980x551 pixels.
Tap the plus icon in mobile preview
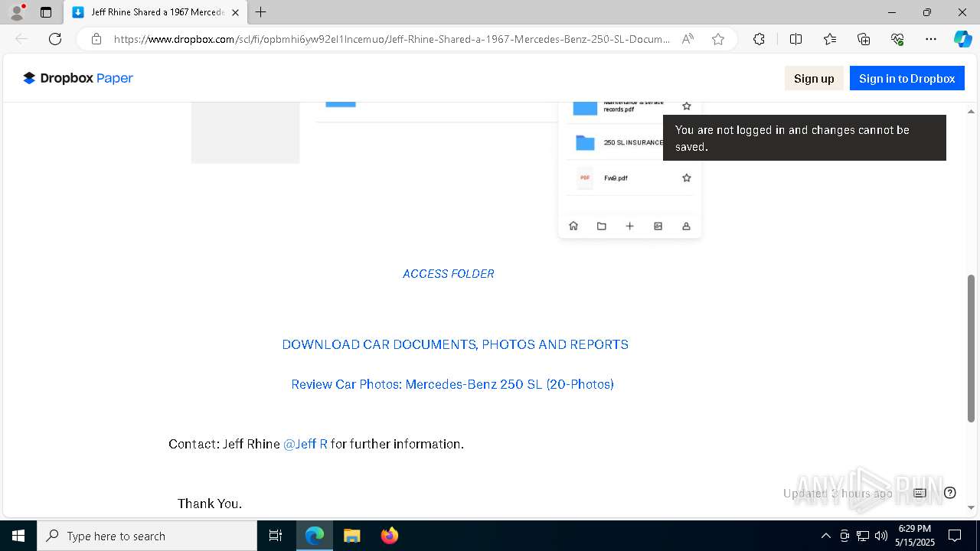[x=629, y=226]
